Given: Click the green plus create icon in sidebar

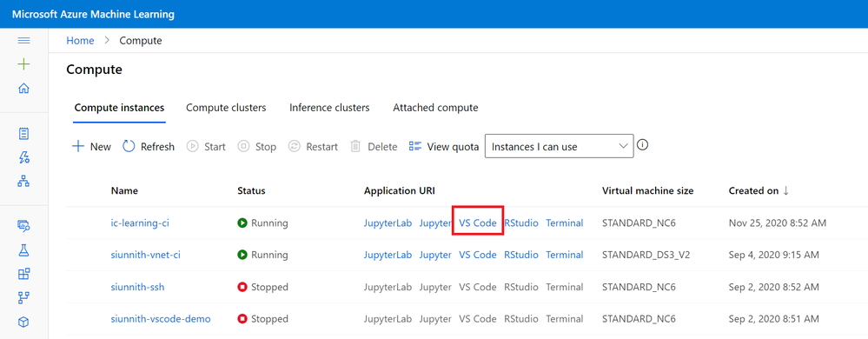Looking at the screenshot, I should 23,64.
